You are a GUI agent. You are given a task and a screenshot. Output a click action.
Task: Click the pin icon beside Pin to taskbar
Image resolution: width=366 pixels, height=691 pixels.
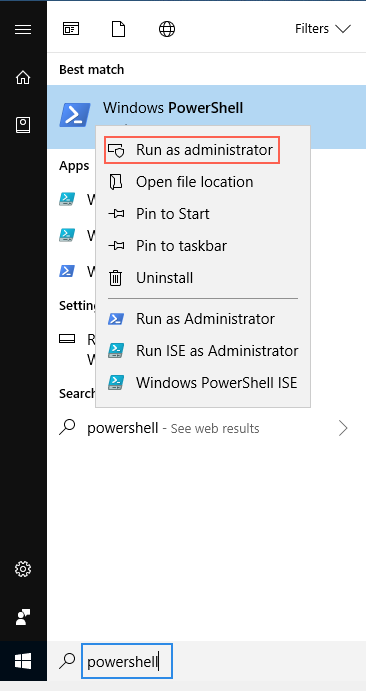click(116, 246)
